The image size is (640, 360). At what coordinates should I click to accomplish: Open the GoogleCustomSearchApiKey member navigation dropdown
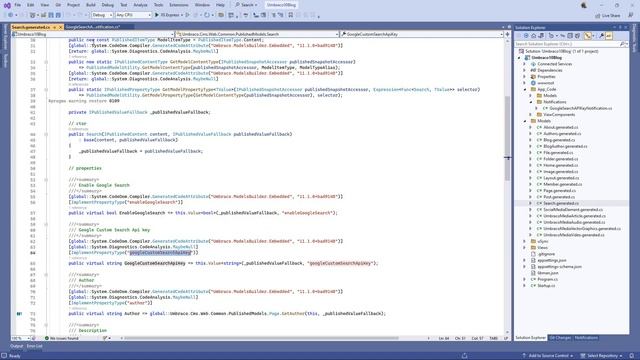pos(422,34)
